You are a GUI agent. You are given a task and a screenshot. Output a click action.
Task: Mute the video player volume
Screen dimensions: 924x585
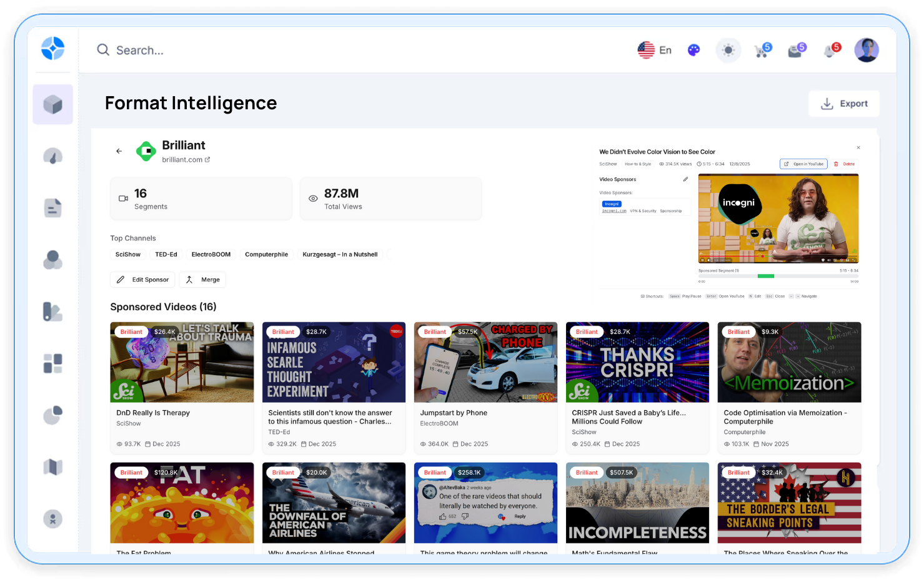(709, 260)
